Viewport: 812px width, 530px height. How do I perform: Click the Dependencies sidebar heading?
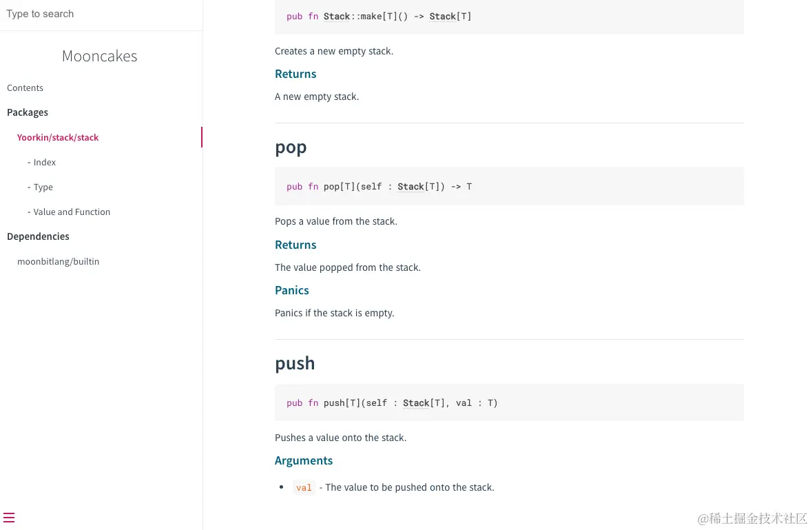coord(38,236)
